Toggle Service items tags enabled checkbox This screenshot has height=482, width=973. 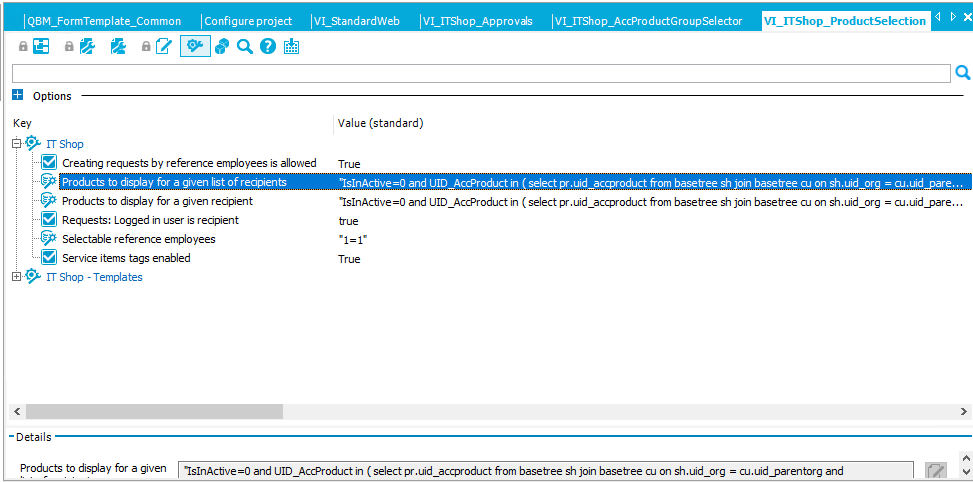(49, 258)
